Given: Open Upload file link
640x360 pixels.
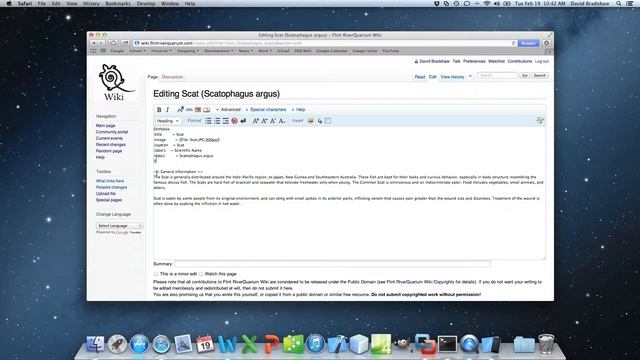Looking at the screenshot, I should pyautogui.click(x=106, y=193).
